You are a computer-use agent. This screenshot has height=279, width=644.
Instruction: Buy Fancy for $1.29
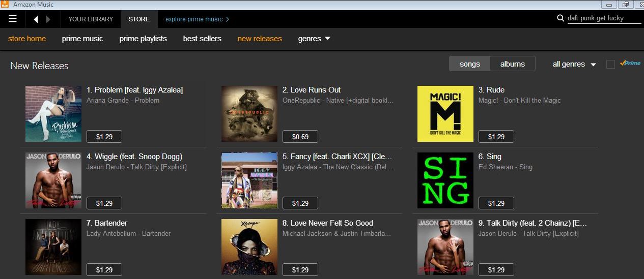coord(300,203)
